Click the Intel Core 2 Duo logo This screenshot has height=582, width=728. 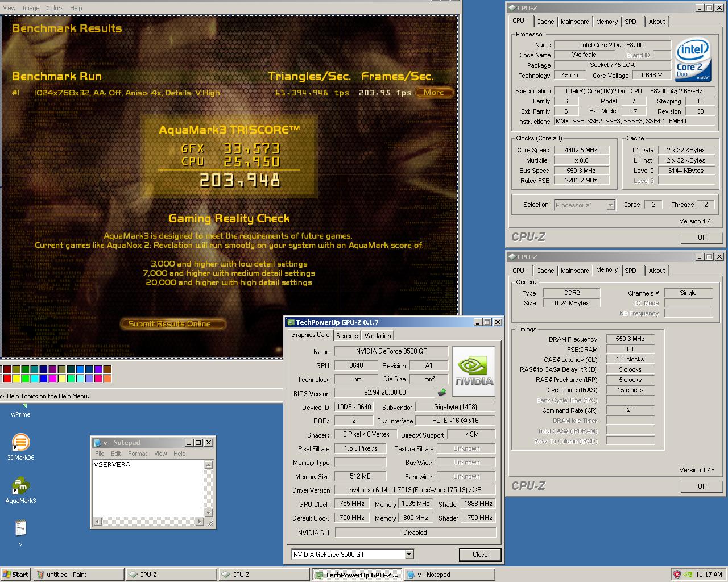pos(693,59)
